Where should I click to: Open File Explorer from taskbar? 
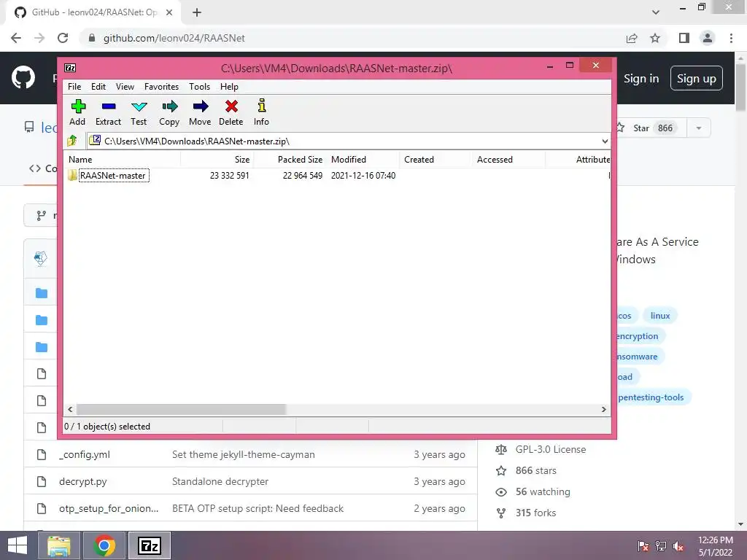58,545
